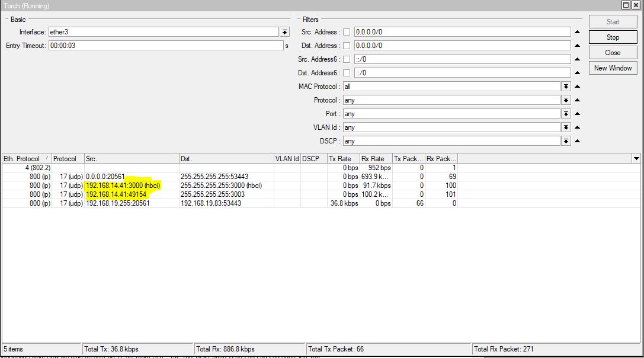Click the 36.8 kbps Tx Rate cell
This screenshot has width=644, height=358.
point(344,203)
